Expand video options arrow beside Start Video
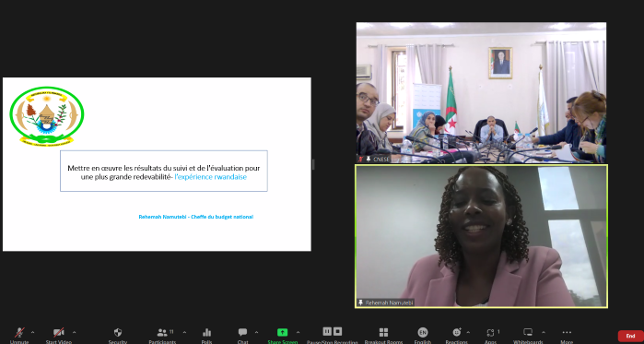 coord(75,332)
